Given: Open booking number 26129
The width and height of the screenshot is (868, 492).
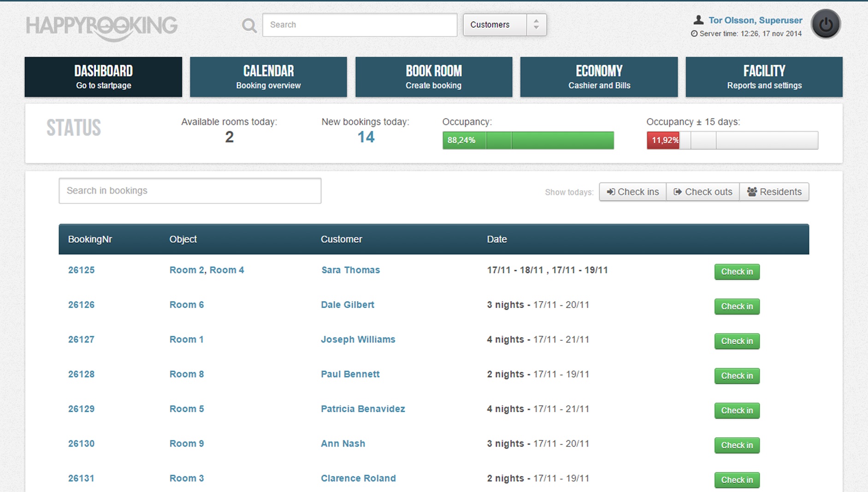Looking at the screenshot, I should pyautogui.click(x=81, y=409).
